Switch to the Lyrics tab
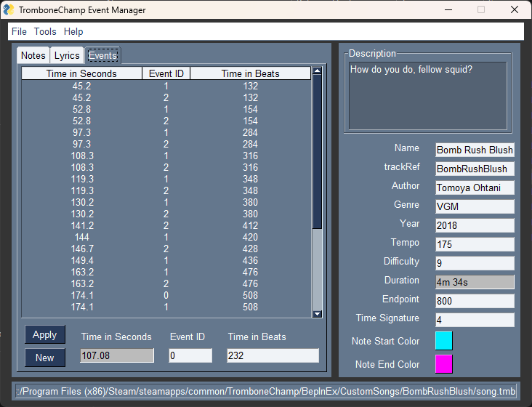The height and width of the screenshot is (407, 532). [x=67, y=55]
